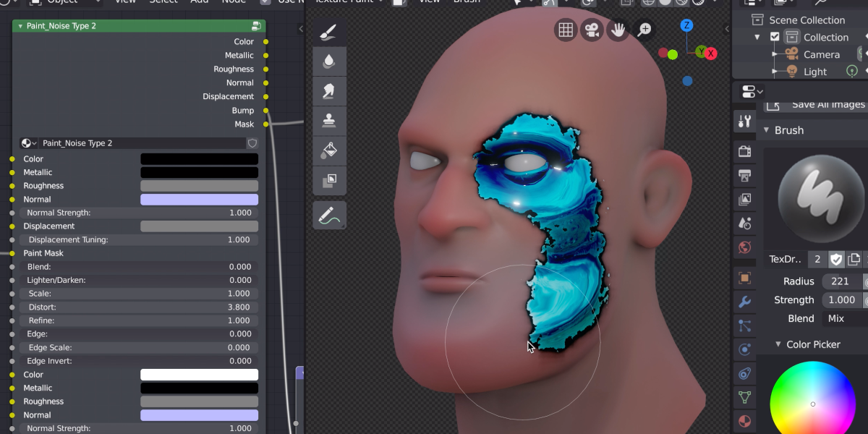Open the Blend mode Mix dropdown

click(x=844, y=318)
